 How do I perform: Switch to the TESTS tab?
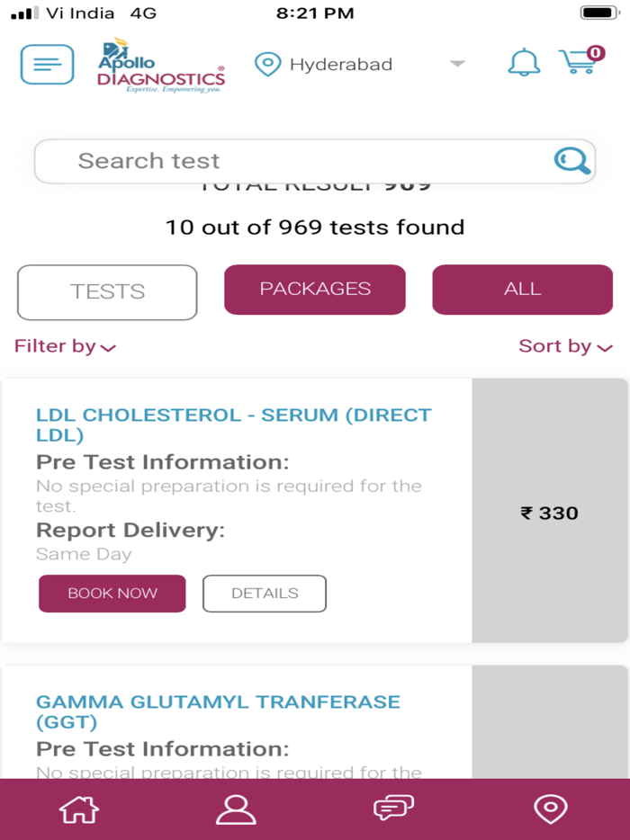tap(107, 292)
